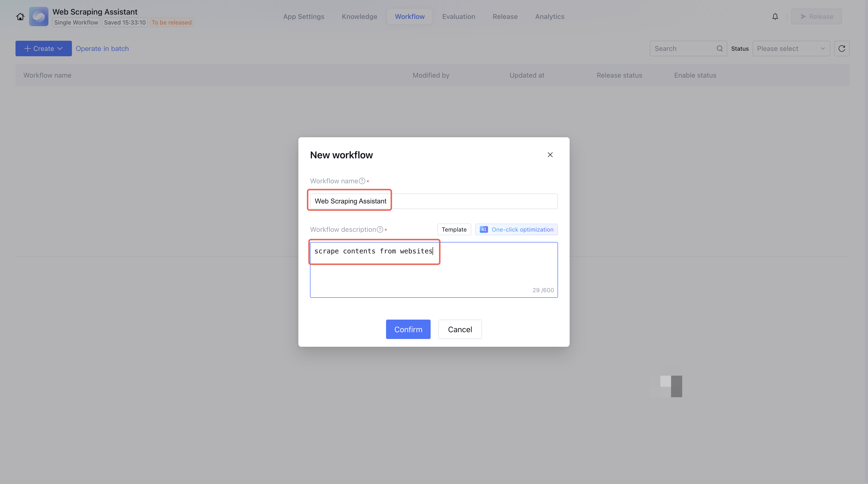Viewport: 868px width, 484px height.
Task: Click the search magnifier icon
Action: click(x=719, y=48)
